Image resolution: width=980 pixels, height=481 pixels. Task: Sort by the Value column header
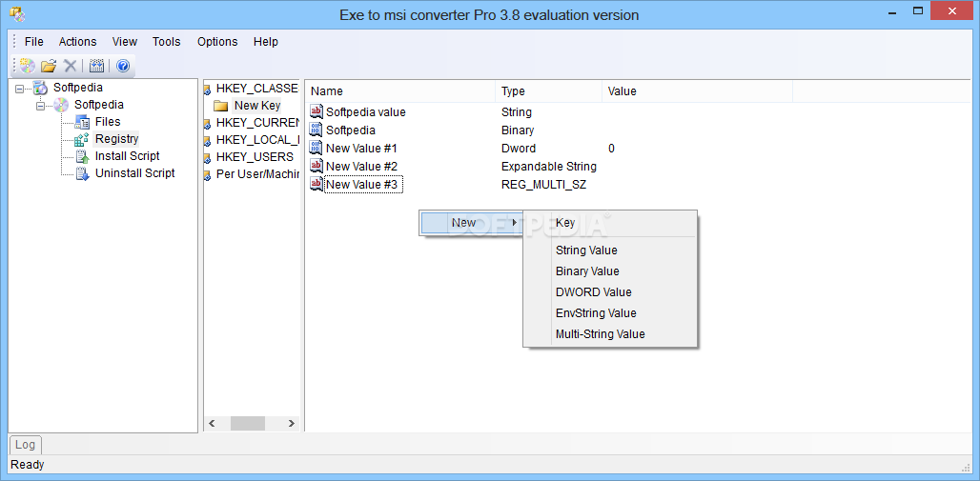pyautogui.click(x=698, y=91)
